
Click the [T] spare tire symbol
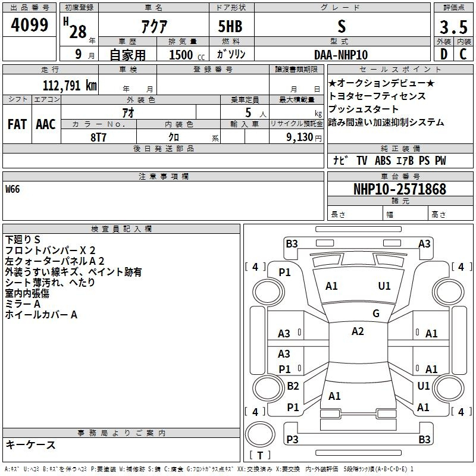click(x=259, y=456)
